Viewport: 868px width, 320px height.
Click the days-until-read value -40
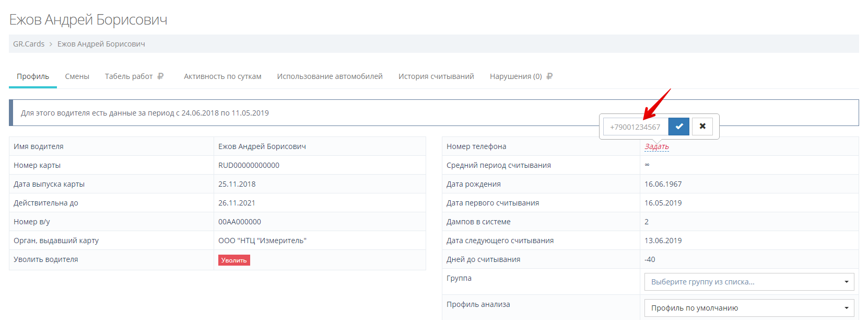[650, 259]
